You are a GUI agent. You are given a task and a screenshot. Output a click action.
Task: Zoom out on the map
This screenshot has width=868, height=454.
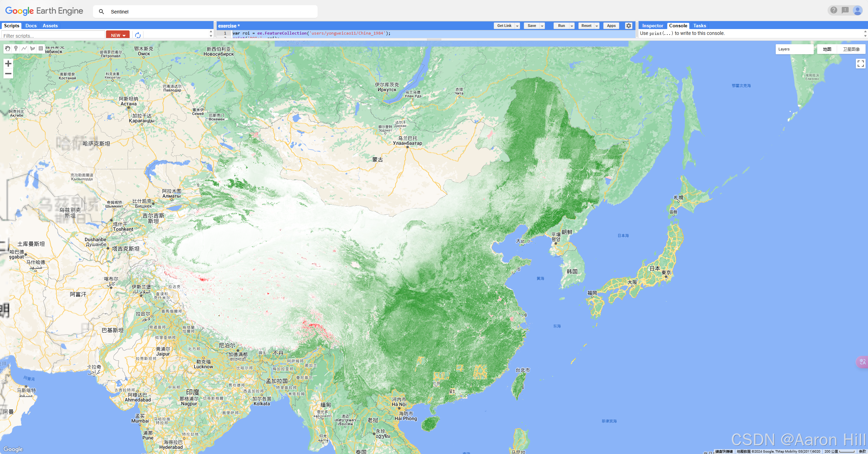tap(8, 74)
